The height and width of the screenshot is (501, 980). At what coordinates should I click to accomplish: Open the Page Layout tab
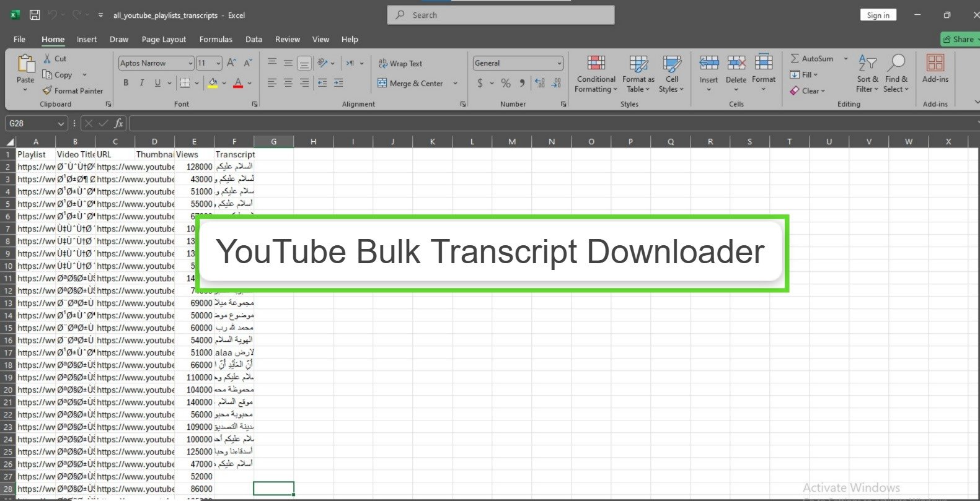point(164,39)
